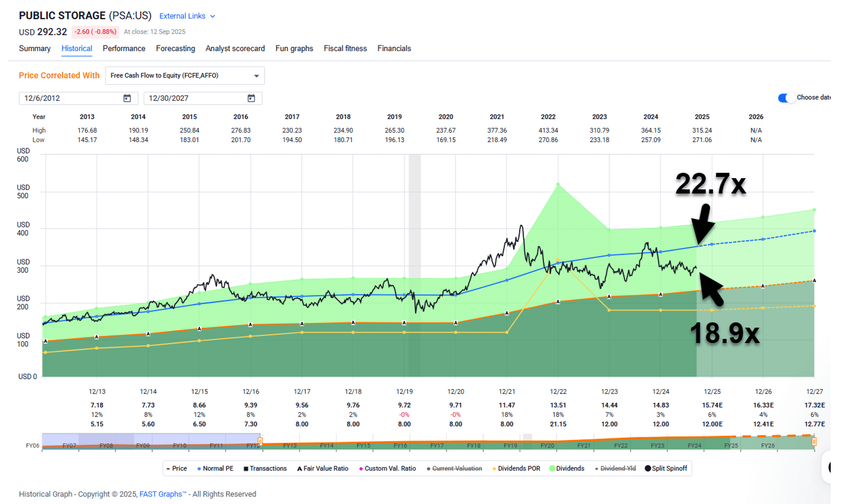845x504 pixels.
Task: Click the External Links link
Action: click(x=182, y=16)
